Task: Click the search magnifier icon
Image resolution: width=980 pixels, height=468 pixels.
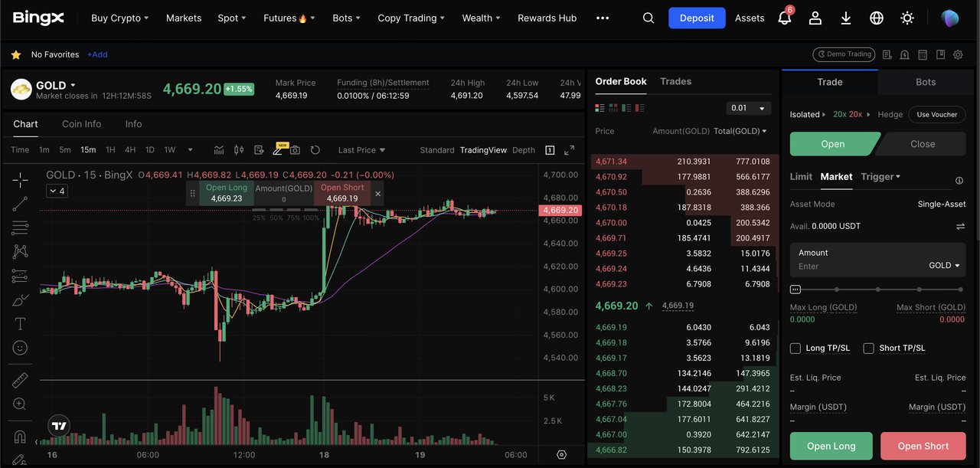Action: click(x=648, y=18)
